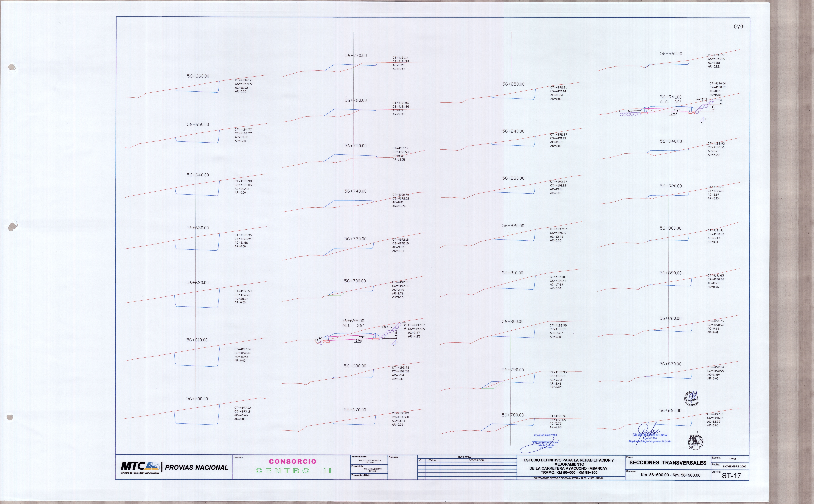This screenshot has width=814, height=504.
Task: Click station label '56+960.00'
Action: pos(671,54)
